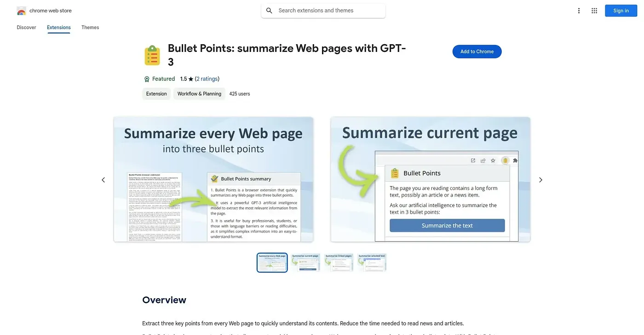644x335 pixels.
Task: Click the Featured badge icon
Action: click(147, 79)
